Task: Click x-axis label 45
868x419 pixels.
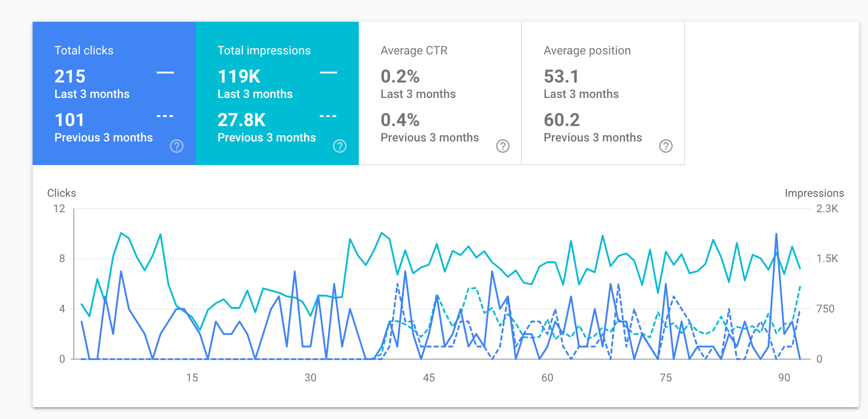Action: click(429, 378)
